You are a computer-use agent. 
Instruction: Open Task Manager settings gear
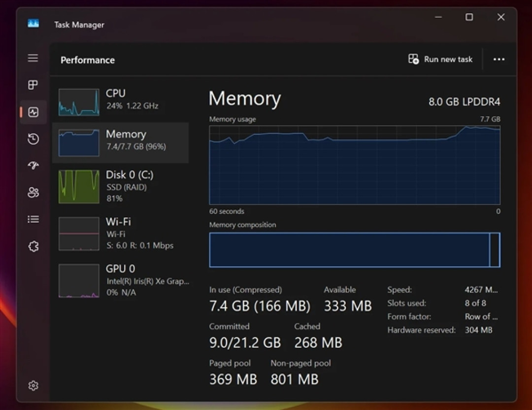33,385
